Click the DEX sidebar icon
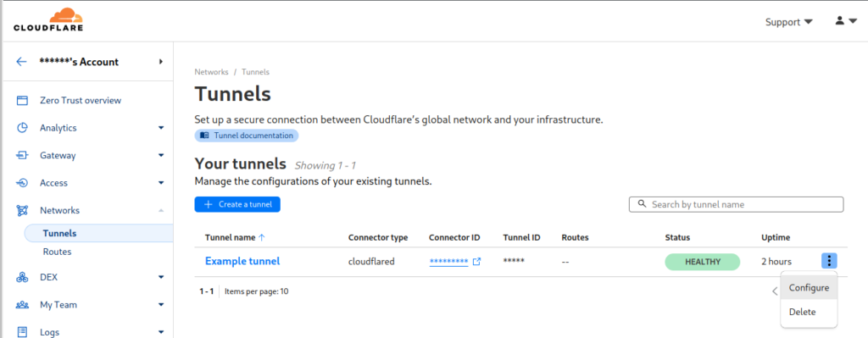 [x=22, y=277]
